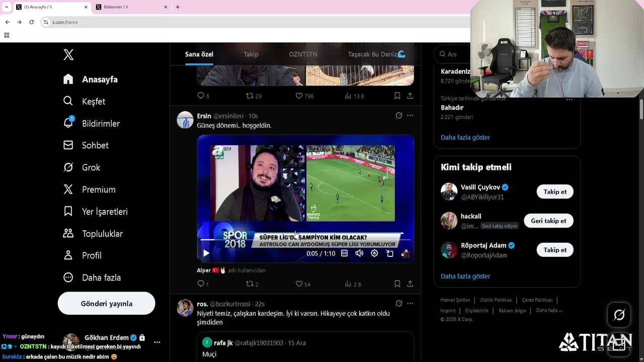644x362 pixels.
Task: Show more trends via Daha fazla göster
Action: coord(465,137)
